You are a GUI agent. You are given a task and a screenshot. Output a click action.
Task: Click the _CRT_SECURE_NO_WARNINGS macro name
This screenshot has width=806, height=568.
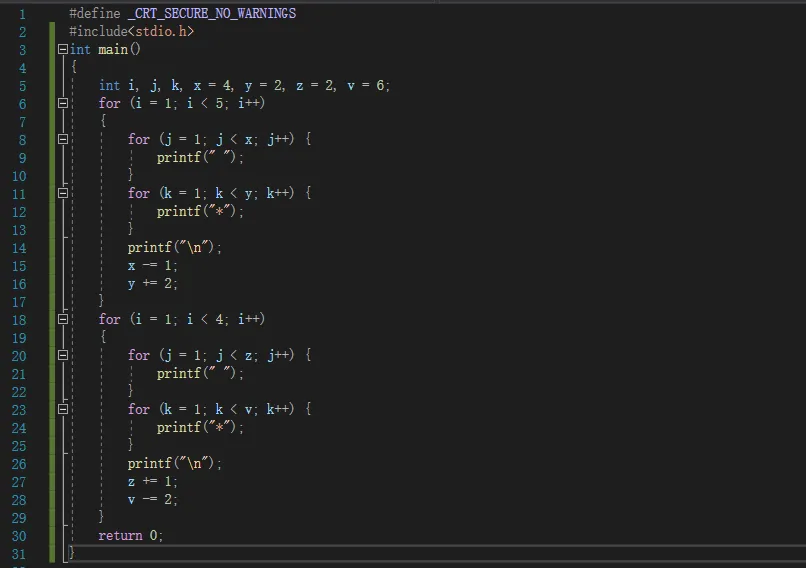tap(212, 13)
